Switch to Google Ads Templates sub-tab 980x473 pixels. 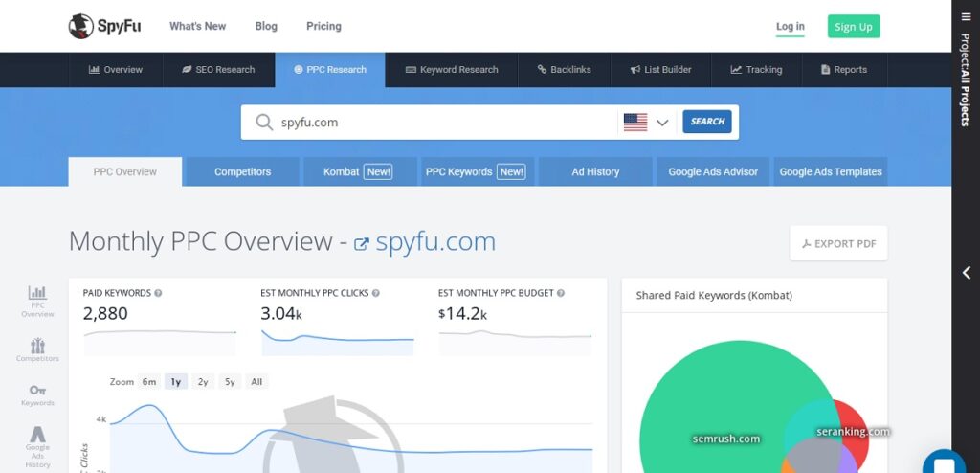(x=831, y=171)
